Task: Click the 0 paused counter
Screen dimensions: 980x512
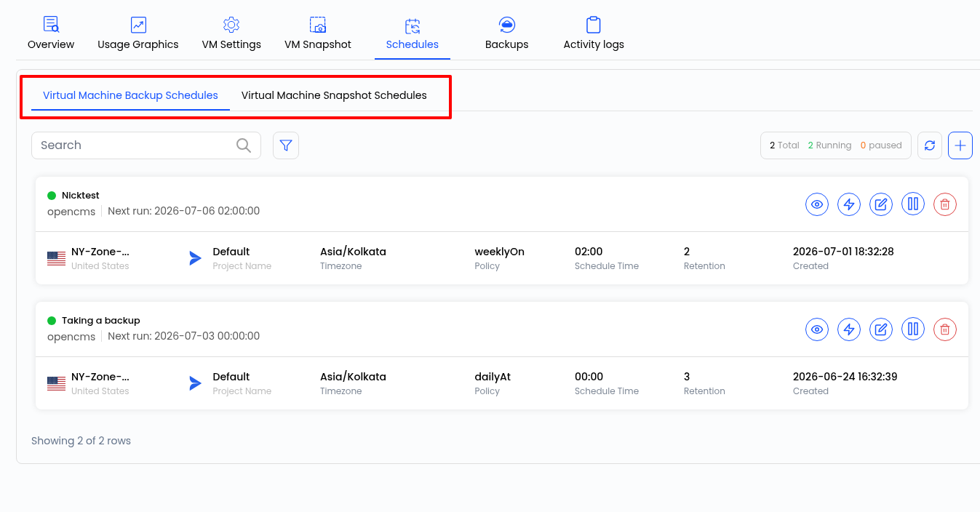Action: (x=881, y=145)
